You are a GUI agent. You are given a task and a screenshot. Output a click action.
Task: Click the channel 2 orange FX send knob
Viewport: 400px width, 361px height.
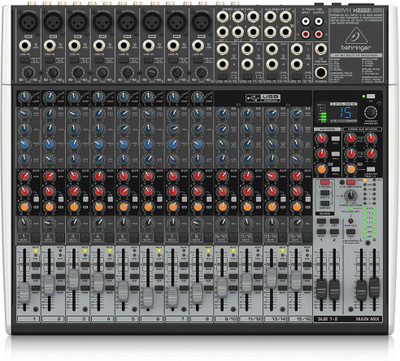tap(49, 207)
